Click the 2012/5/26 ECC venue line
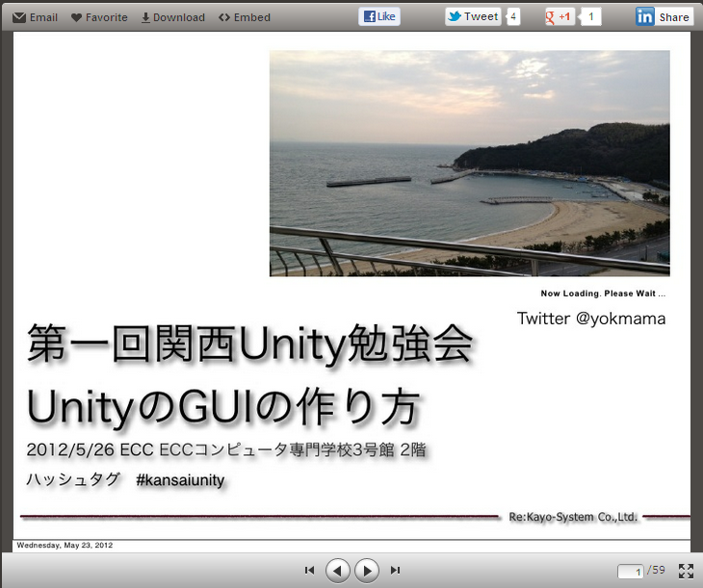The width and height of the screenshot is (703, 588). click(226, 449)
